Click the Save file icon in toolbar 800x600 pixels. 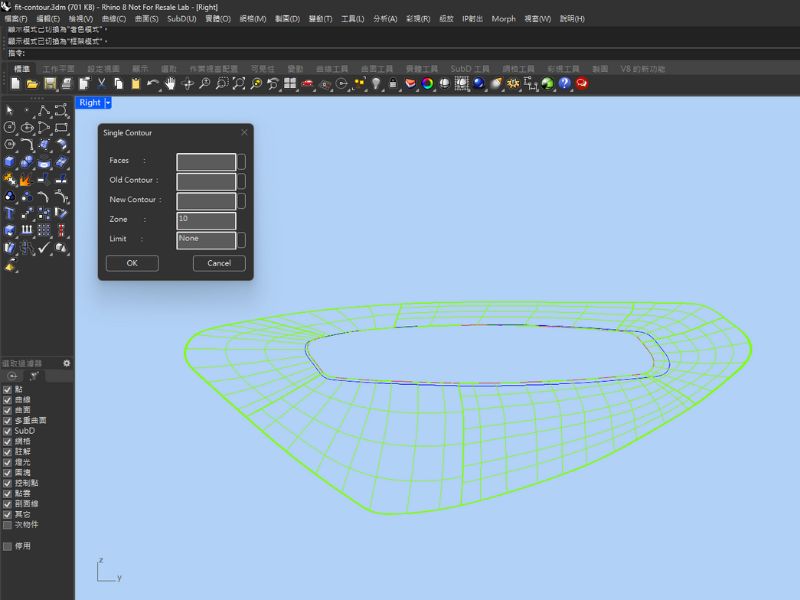[x=49, y=84]
